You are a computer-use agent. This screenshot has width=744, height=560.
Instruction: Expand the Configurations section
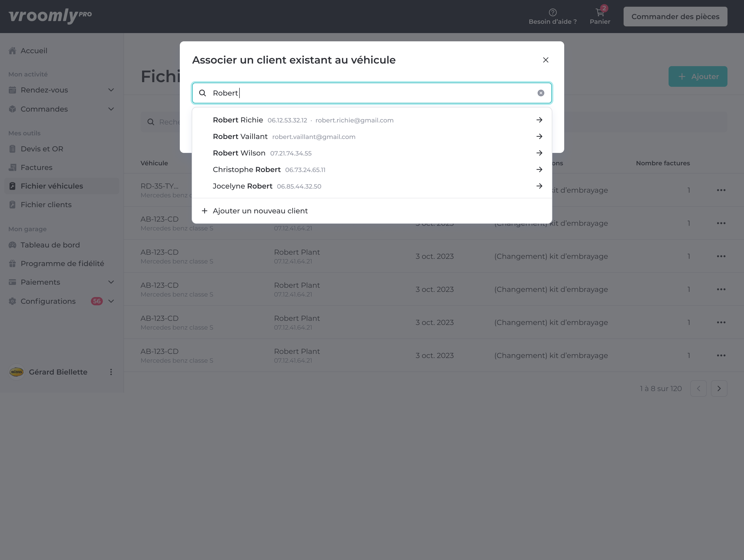111,301
